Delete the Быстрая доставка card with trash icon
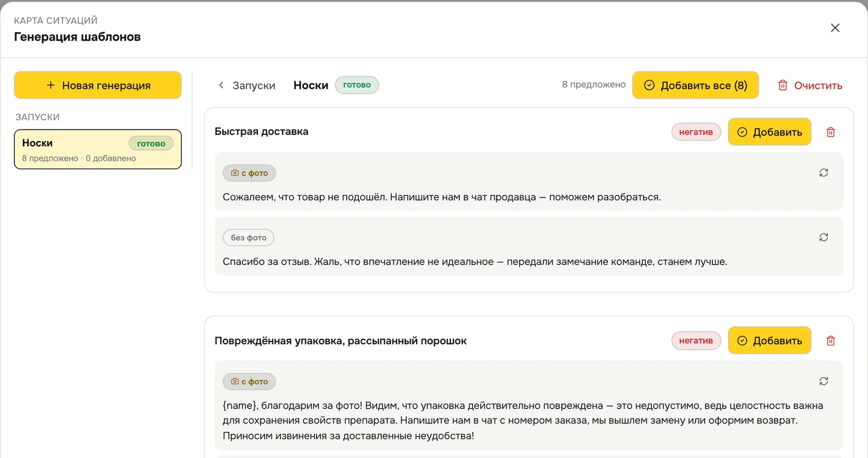 pyautogui.click(x=831, y=132)
